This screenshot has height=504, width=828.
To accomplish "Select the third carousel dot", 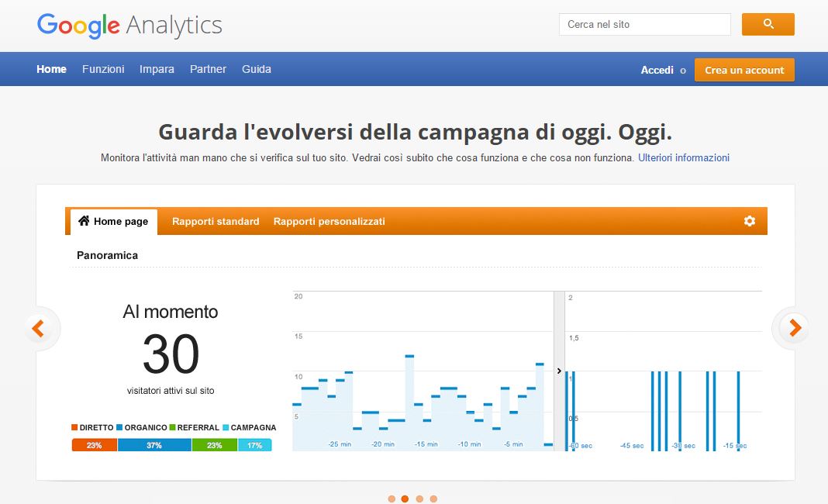I will pyautogui.click(x=419, y=499).
